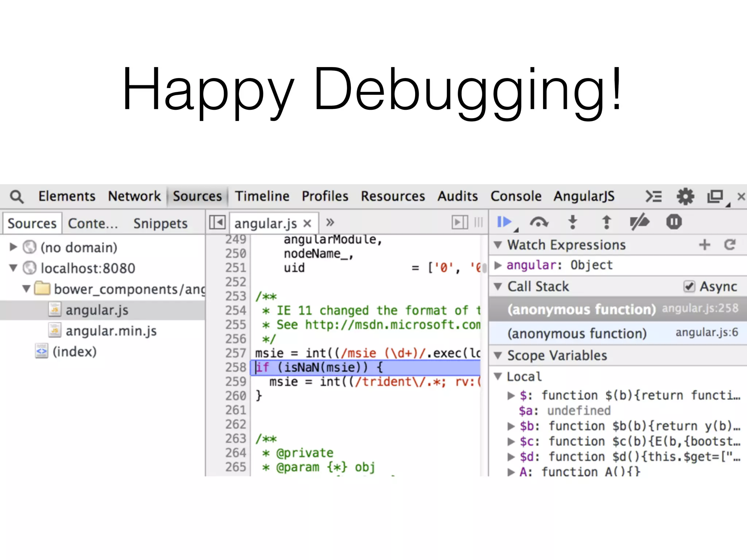Viewport: 747px width, 560px height.
Task: Click the highlighted if (isNaN(msie)) line
Action: click(365, 367)
